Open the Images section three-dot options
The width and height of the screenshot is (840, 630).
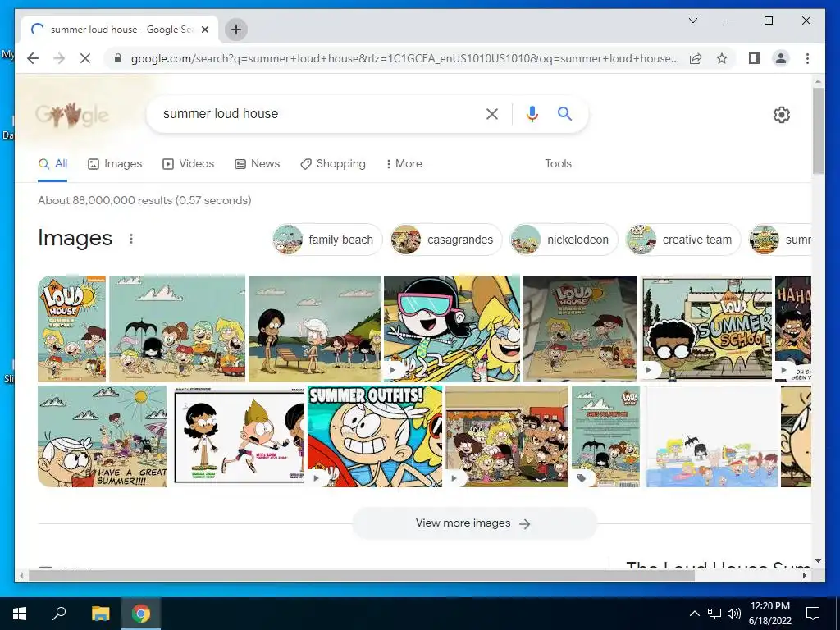pyautogui.click(x=131, y=239)
